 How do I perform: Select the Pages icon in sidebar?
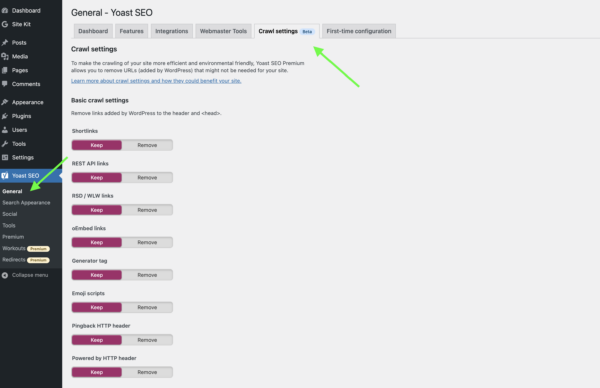pyautogui.click(x=5, y=70)
